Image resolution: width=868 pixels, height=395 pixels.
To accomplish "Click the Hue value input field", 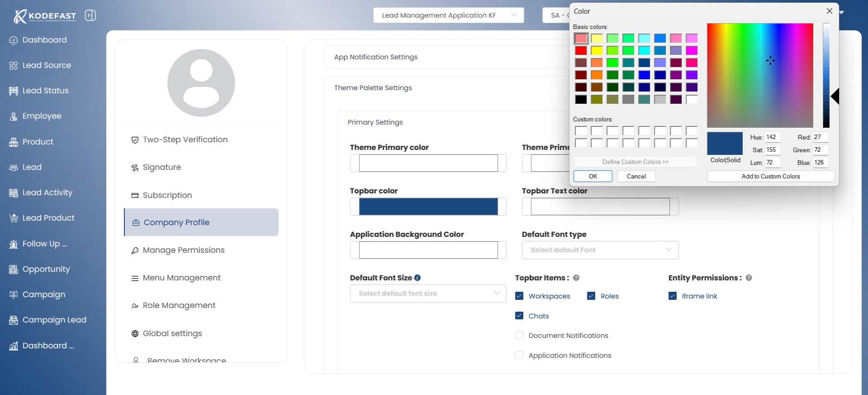I will click(773, 137).
